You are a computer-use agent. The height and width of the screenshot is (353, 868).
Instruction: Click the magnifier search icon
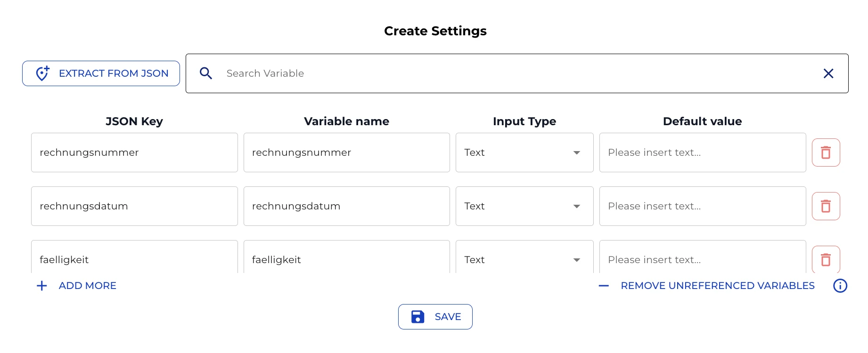point(206,73)
